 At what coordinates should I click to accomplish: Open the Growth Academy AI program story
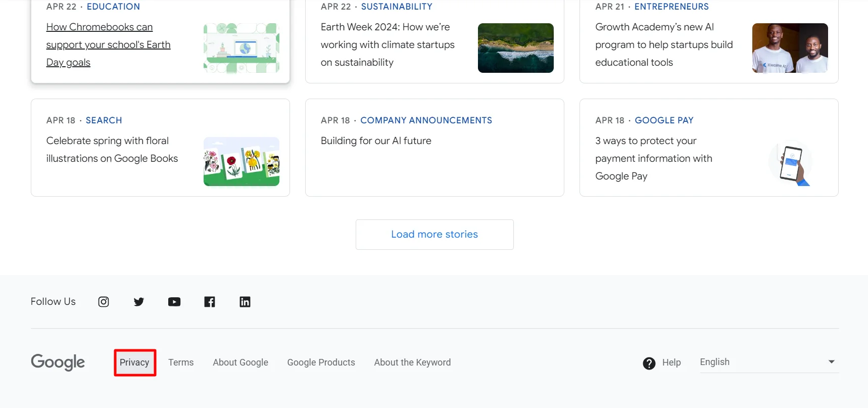(664, 44)
